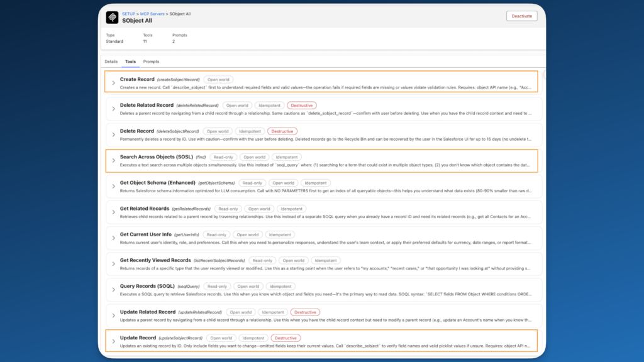Click Idempotent badge on Update Related Record

(x=273, y=312)
